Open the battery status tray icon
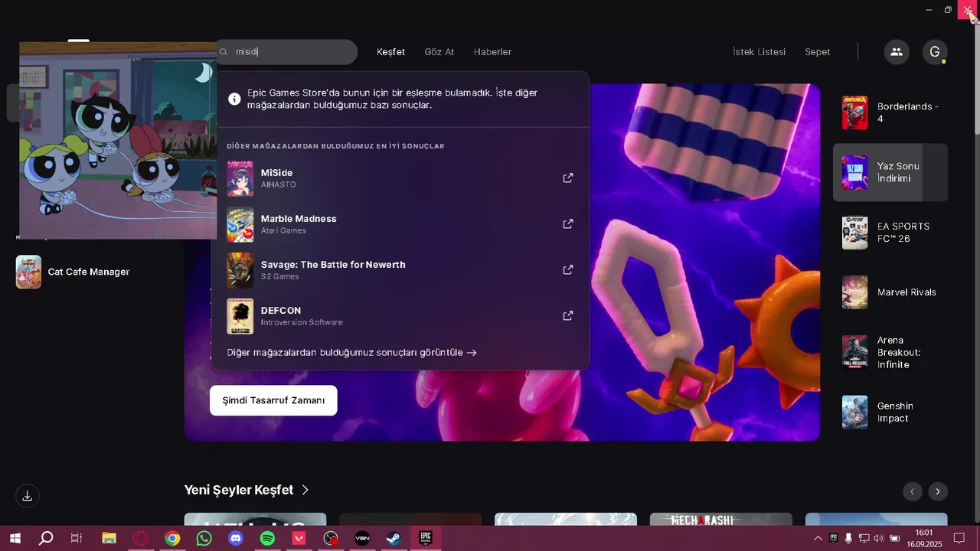 tap(894, 538)
